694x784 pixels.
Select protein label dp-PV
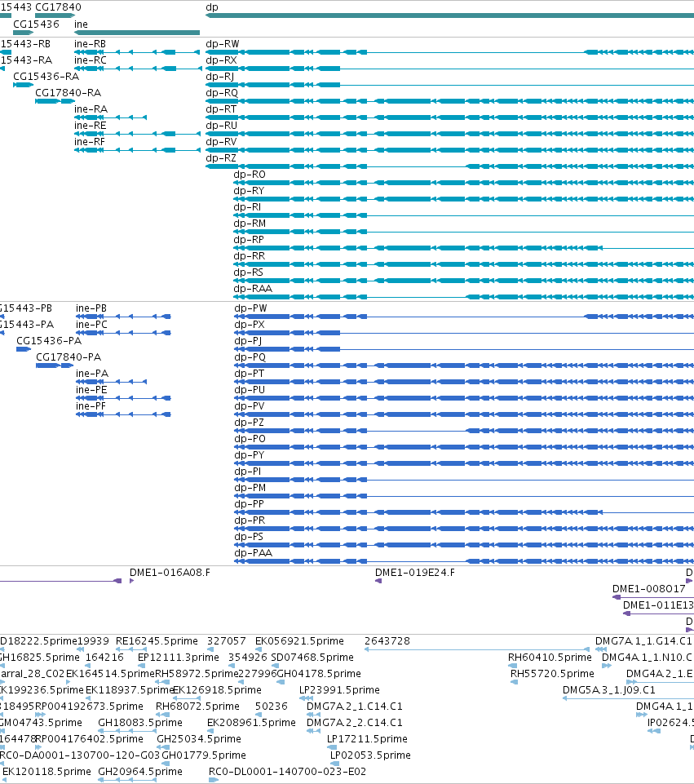pyautogui.click(x=250, y=406)
